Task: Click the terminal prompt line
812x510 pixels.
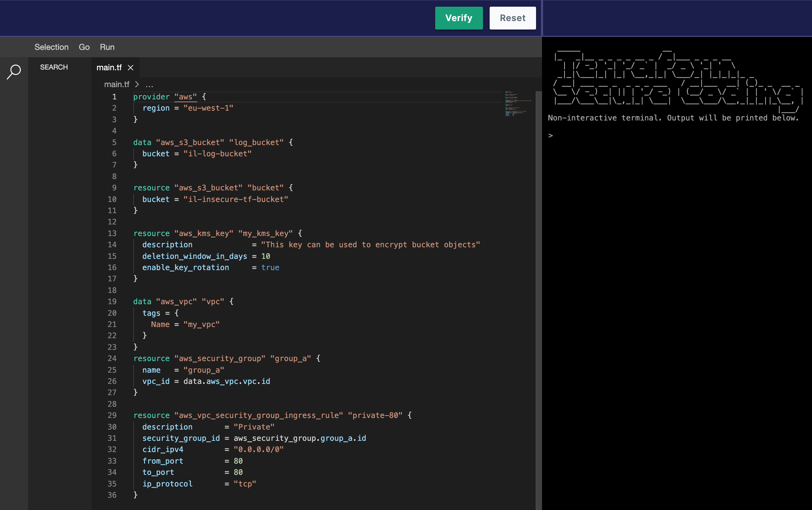Action: tap(550, 136)
